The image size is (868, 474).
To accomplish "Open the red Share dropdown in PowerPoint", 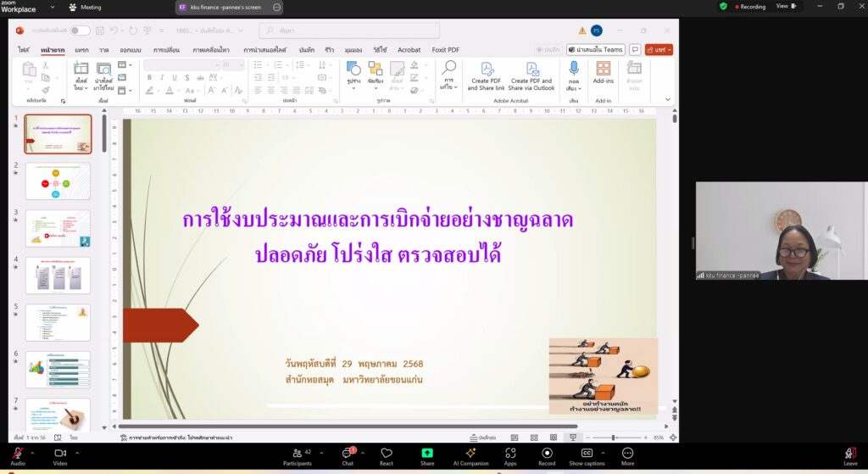I will [x=659, y=50].
